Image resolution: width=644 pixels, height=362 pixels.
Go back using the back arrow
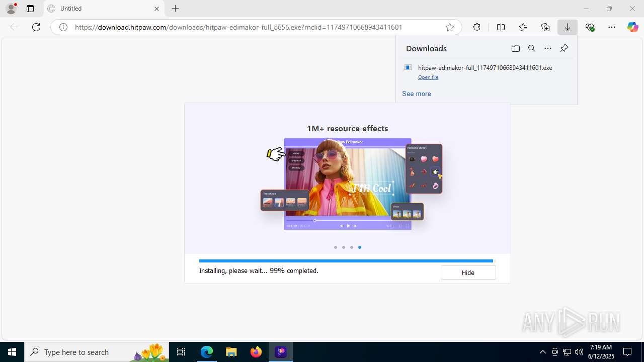pos(14,27)
